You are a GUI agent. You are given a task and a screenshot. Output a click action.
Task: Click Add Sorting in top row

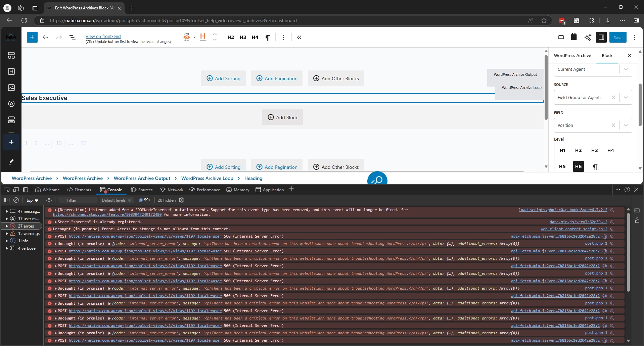(223, 78)
